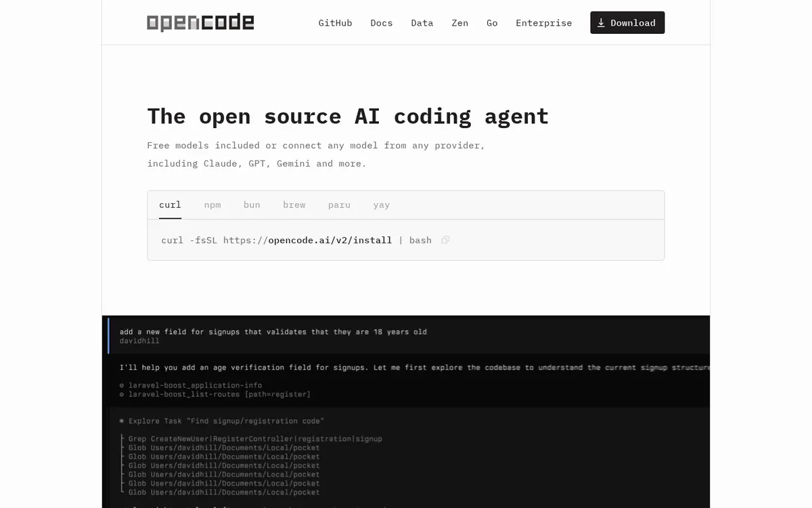Image resolution: width=812 pixels, height=508 pixels.
Task: Open the Docs page
Action: tap(382, 23)
